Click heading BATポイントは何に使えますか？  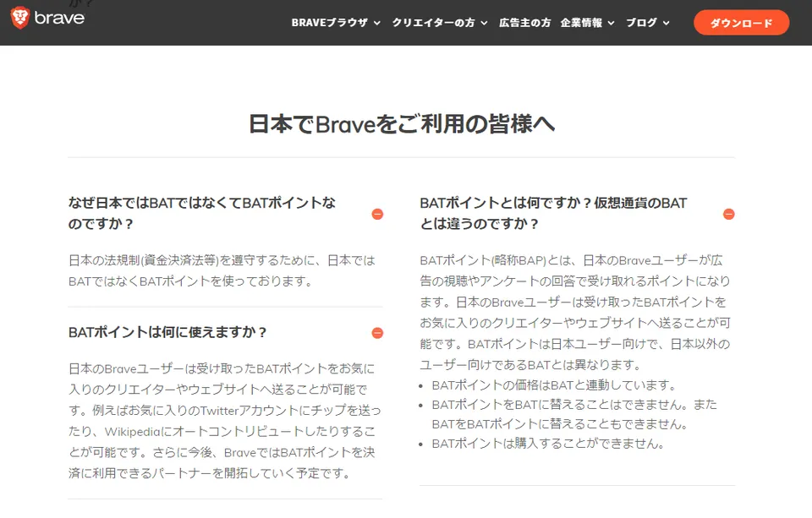pyautogui.click(x=167, y=332)
